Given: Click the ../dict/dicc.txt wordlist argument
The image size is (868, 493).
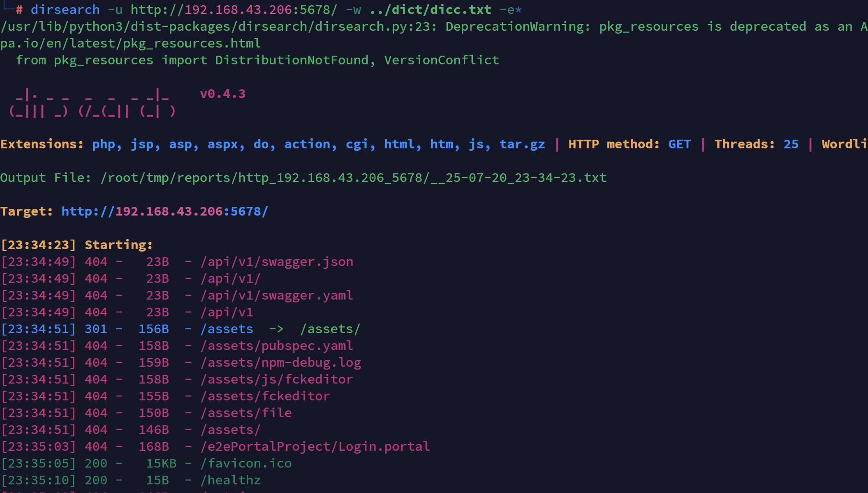Looking at the screenshot, I should coord(430,10).
